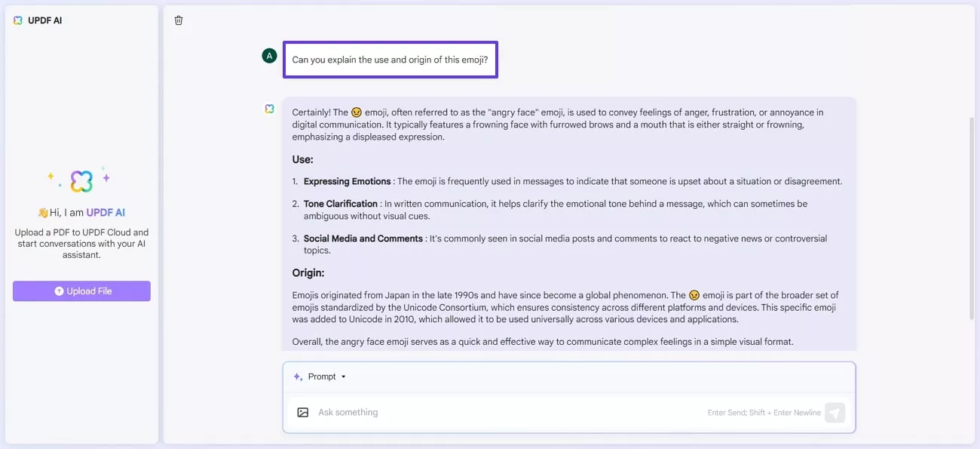This screenshot has width=980, height=449.
Task: Select the highlighted question about emoji origin
Action: tap(390, 59)
